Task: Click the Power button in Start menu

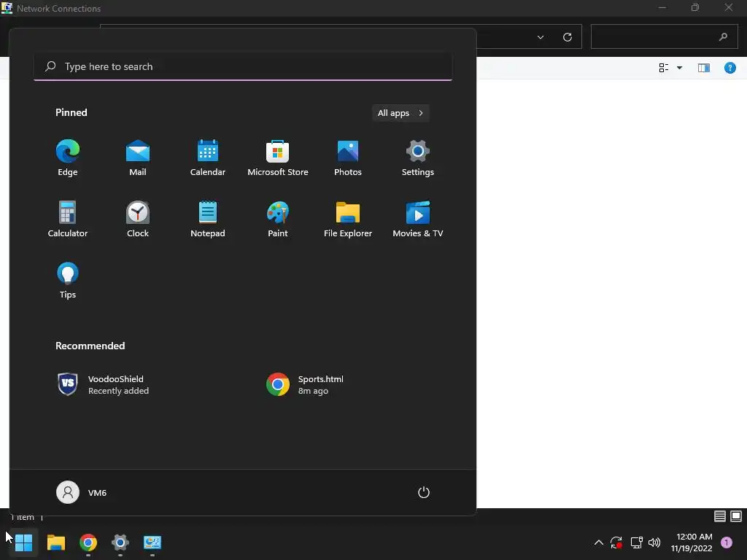Action: pyautogui.click(x=424, y=492)
